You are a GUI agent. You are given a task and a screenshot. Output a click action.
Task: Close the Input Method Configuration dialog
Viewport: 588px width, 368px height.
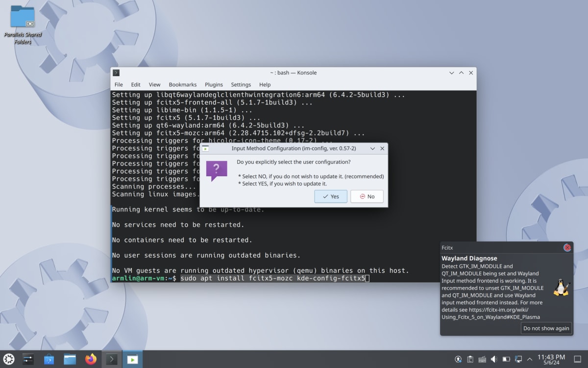pos(382,148)
